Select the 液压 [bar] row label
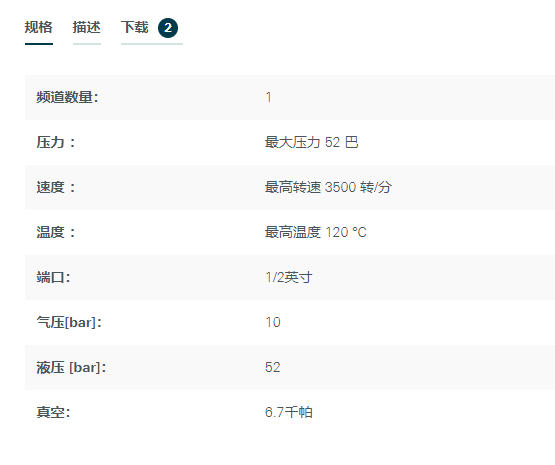This screenshot has width=555, height=465. coord(71,367)
